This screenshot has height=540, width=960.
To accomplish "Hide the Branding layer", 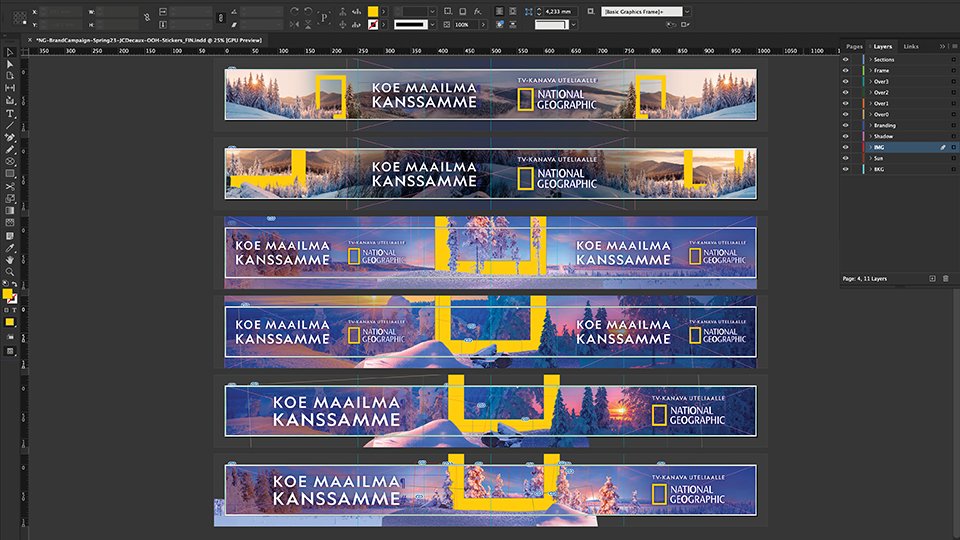I will (x=846, y=125).
